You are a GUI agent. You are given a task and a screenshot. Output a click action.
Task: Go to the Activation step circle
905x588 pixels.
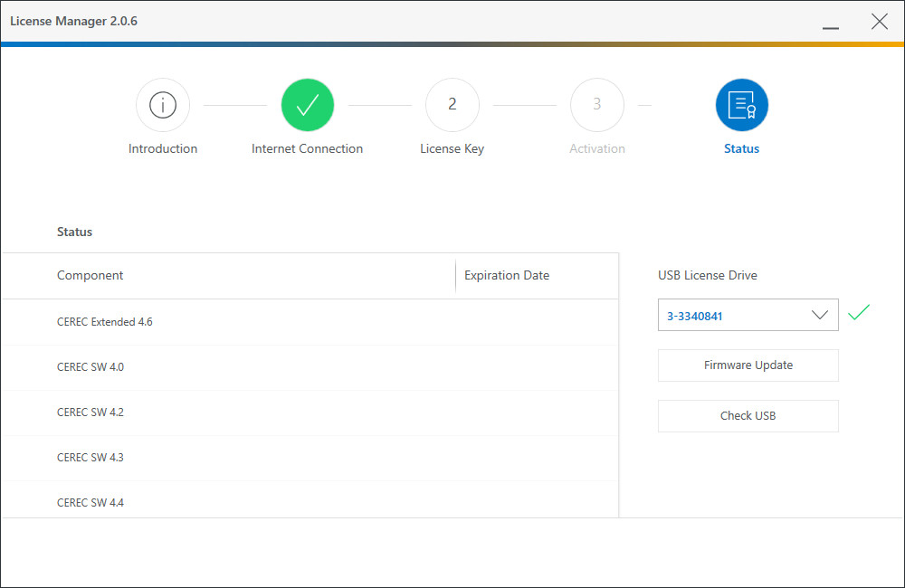coord(597,105)
